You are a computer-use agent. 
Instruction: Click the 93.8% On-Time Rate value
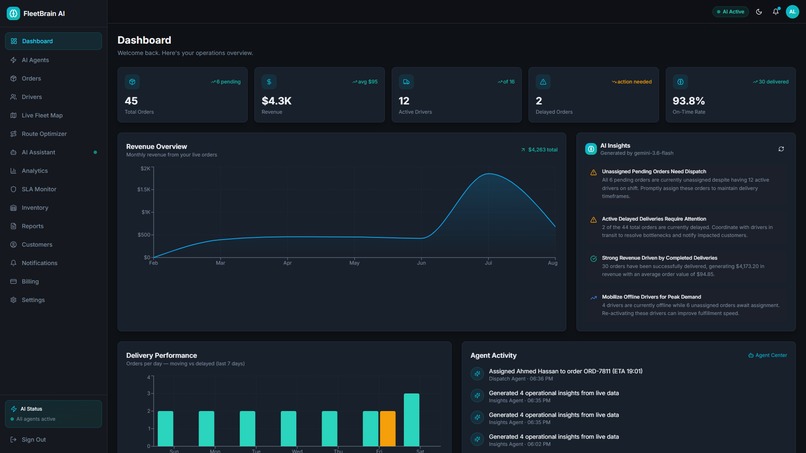(x=689, y=101)
